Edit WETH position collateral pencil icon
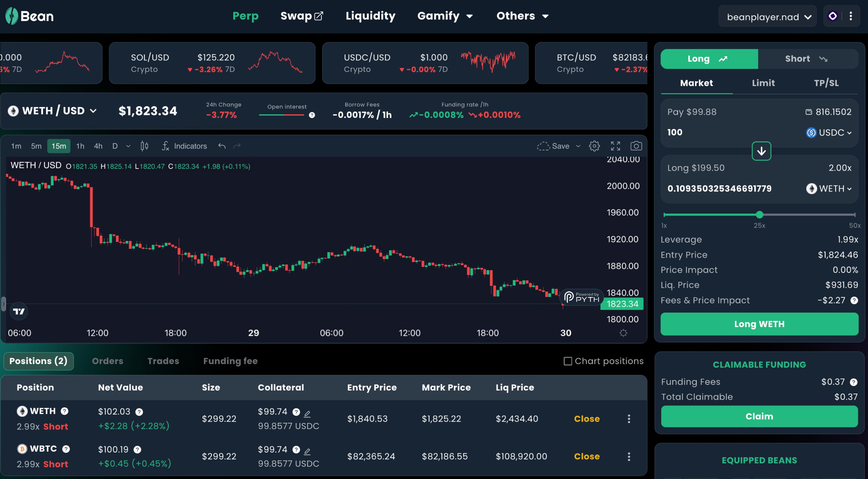The height and width of the screenshot is (479, 868). [307, 414]
